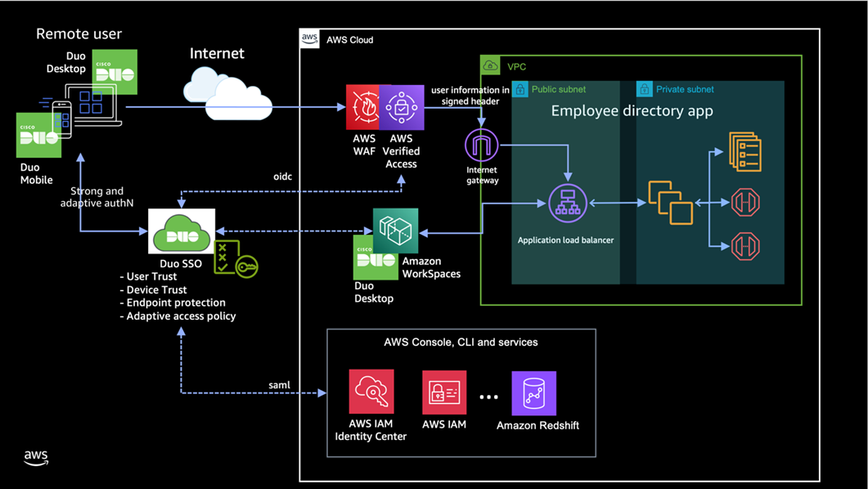Click the AWS IAM Identity Center icon
868x489 pixels.
pyautogui.click(x=371, y=391)
